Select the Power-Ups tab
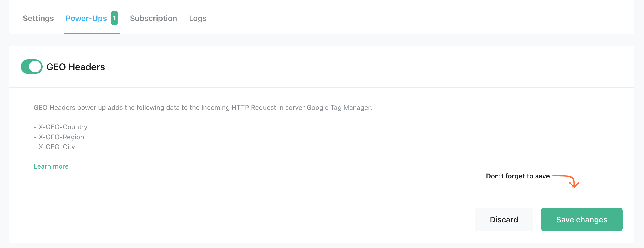Image resolution: width=644 pixels, height=248 pixels. pos(86,18)
